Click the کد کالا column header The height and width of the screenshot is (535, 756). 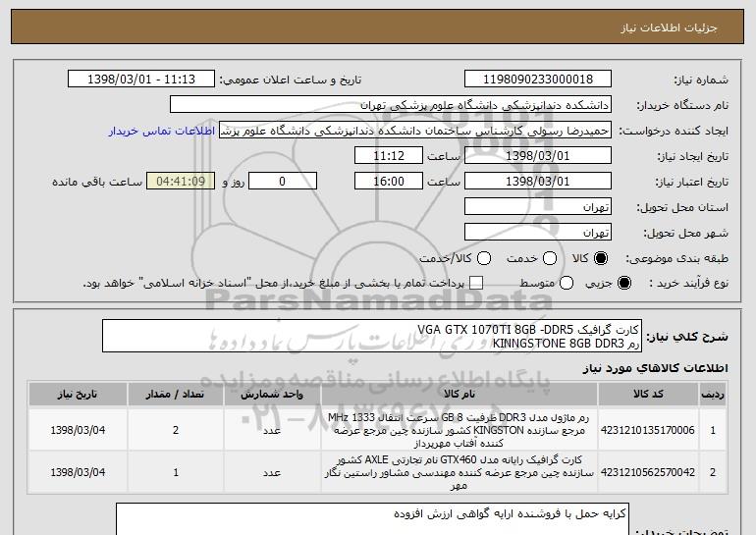click(648, 395)
